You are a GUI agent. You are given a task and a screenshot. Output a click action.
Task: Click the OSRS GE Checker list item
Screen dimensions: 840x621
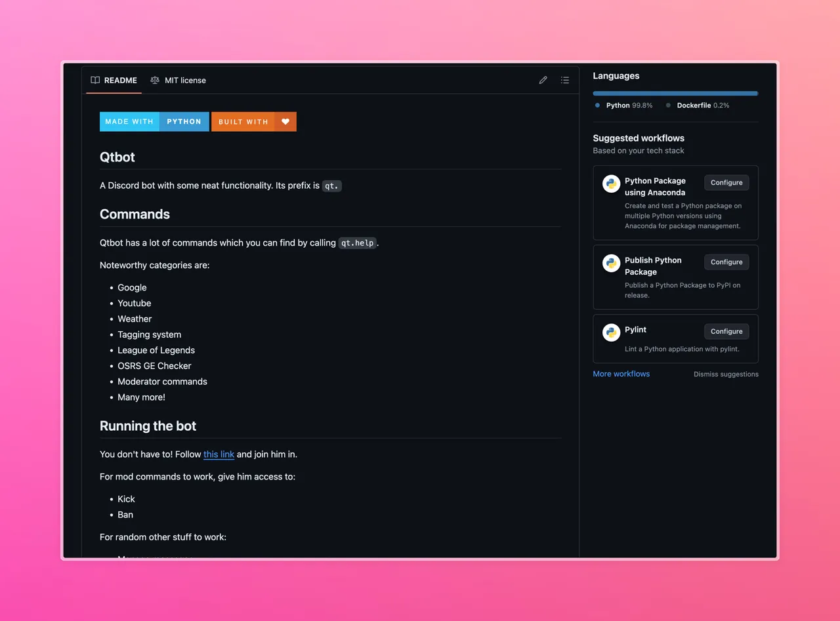154,366
